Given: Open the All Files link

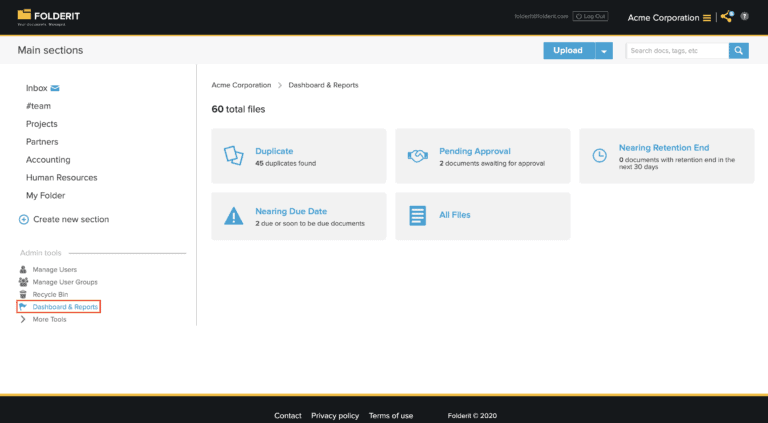Looking at the screenshot, I should coord(455,215).
